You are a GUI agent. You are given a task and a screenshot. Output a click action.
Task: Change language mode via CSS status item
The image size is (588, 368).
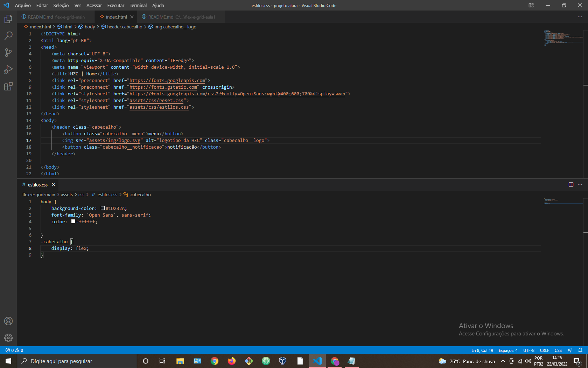pyautogui.click(x=558, y=350)
